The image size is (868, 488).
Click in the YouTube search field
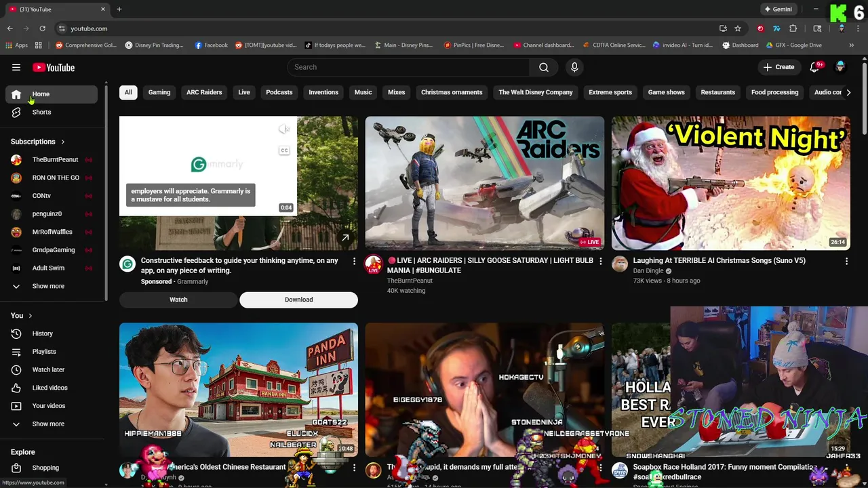point(408,67)
